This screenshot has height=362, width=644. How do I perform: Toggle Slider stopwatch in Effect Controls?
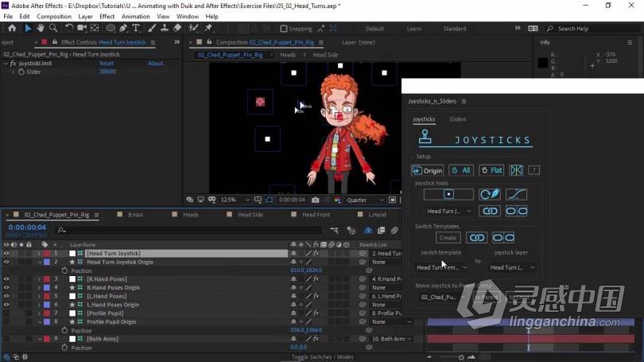(x=21, y=72)
